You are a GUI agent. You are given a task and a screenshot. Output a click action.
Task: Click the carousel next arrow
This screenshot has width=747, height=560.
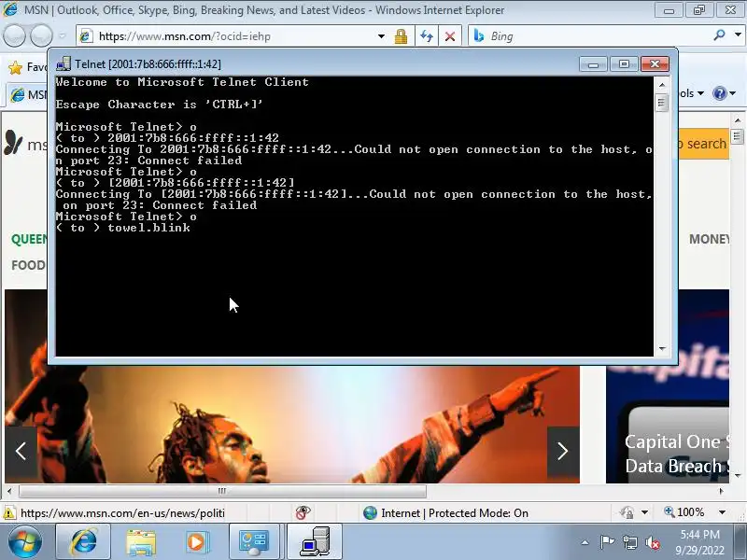click(x=563, y=451)
